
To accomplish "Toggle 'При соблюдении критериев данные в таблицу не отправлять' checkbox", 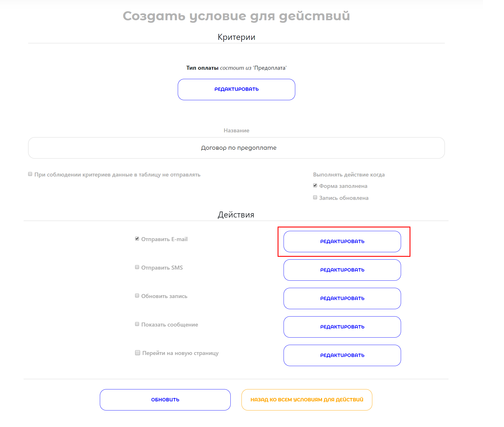I will click(30, 174).
